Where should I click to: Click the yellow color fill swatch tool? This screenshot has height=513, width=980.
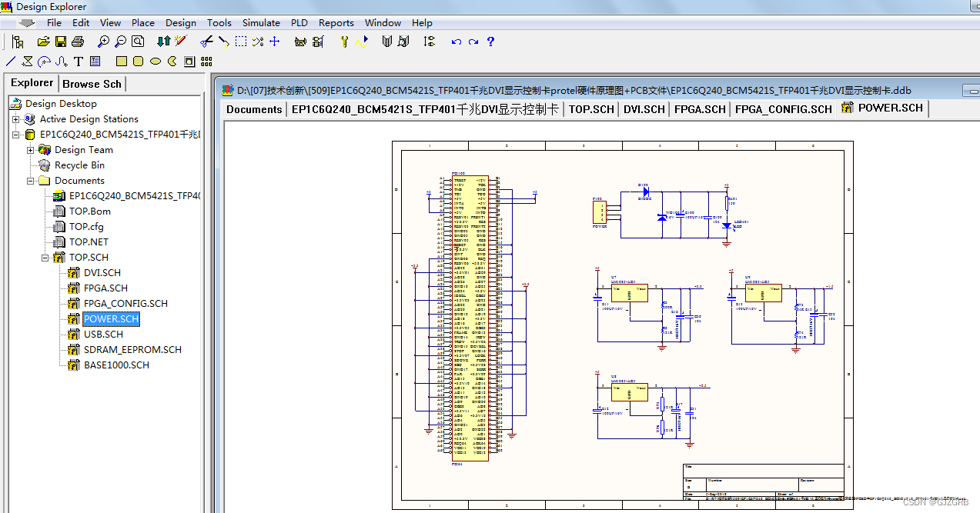120,61
